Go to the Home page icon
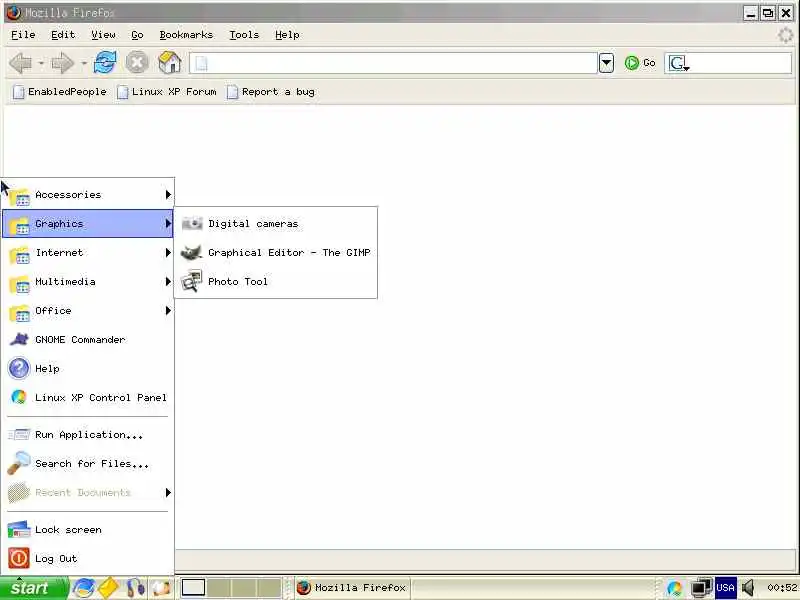This screenshot has height=600, width=800. tap(170, 63)
